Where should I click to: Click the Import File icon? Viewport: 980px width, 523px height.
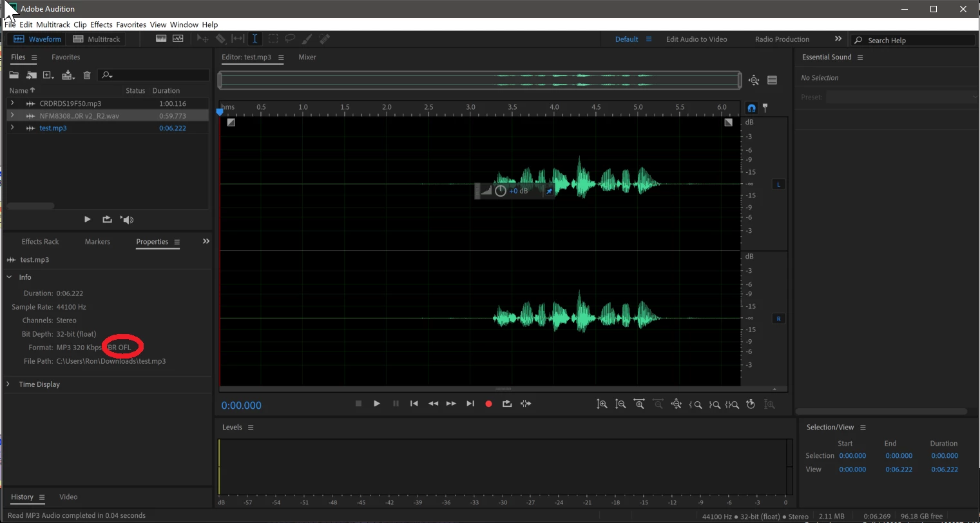(31, 75)
